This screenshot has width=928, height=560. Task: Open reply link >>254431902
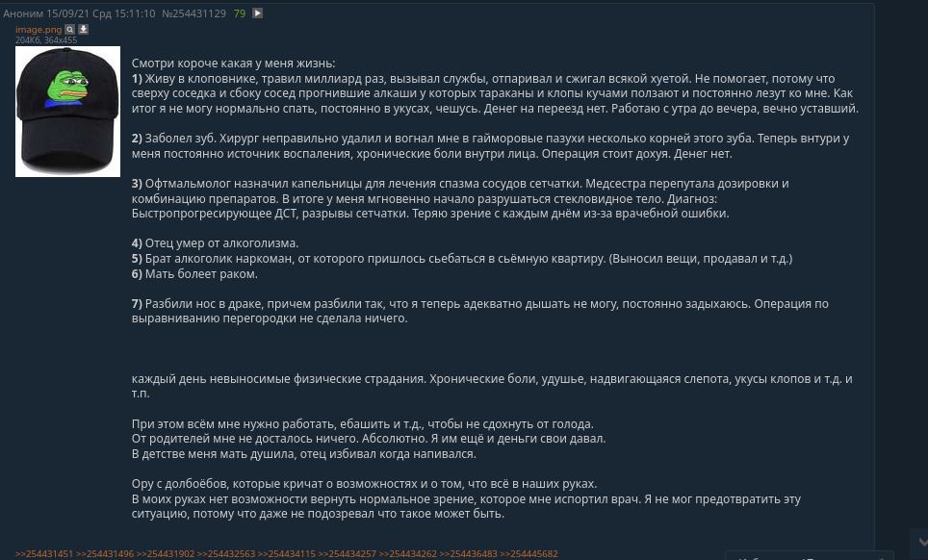pyautogui.click(x=166, y=554)
